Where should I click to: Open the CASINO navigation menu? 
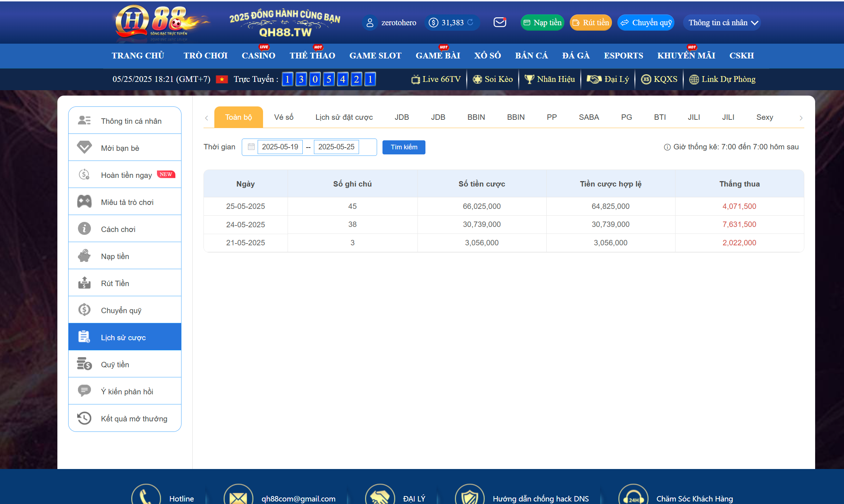point(258,56)
